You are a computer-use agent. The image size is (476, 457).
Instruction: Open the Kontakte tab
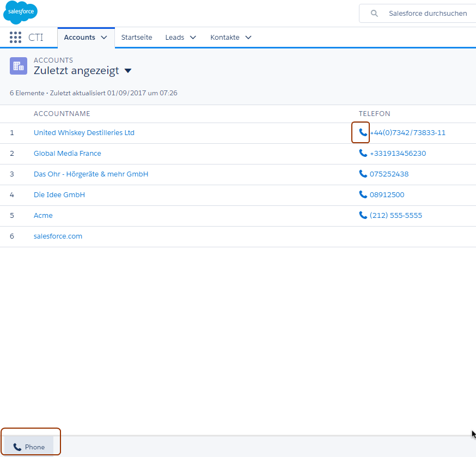pyautogui.click(x=224, y=38)
